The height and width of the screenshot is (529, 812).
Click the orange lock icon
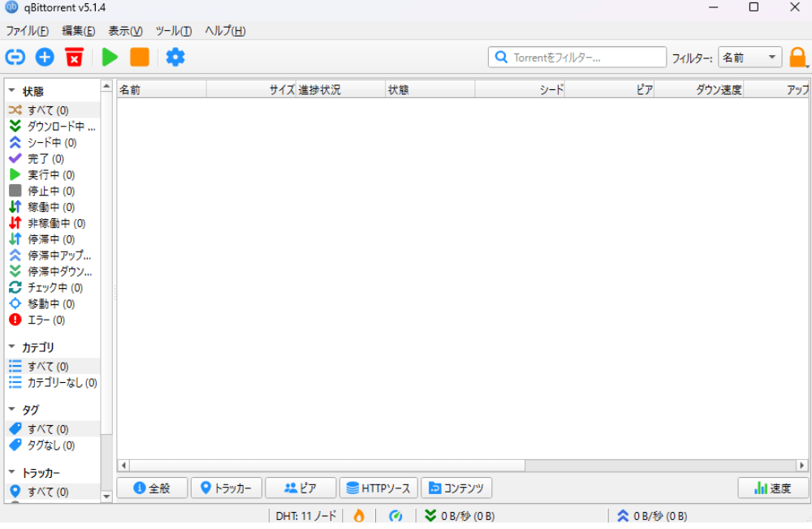pos(797,58)
